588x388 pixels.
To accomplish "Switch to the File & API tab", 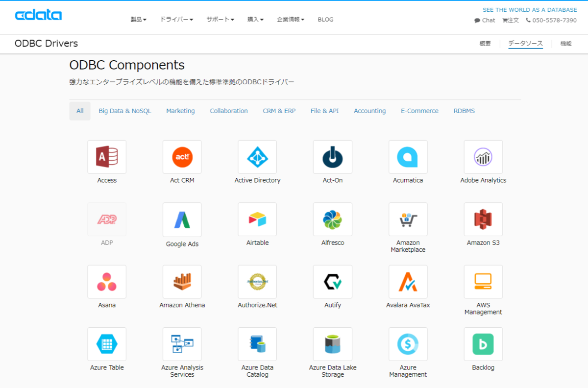I will pyautogui.click(x=325, y=111).
